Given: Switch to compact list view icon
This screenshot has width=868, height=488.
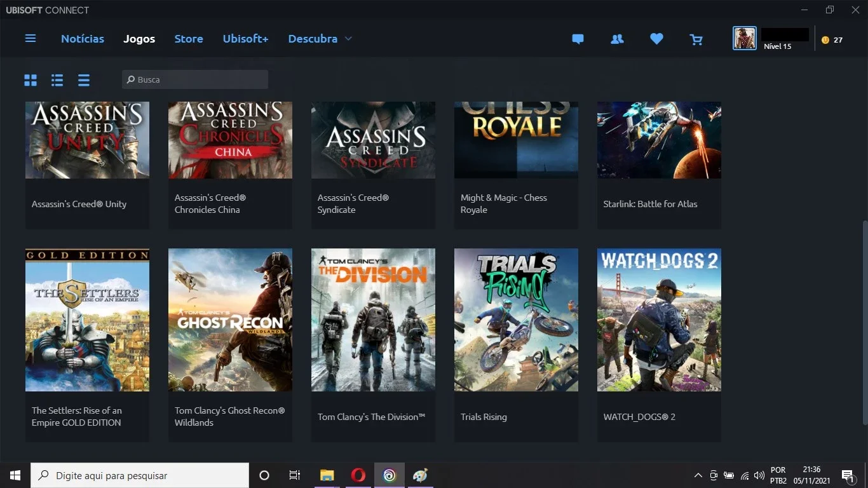Looking at the screenshot, I should pos(84,80).
